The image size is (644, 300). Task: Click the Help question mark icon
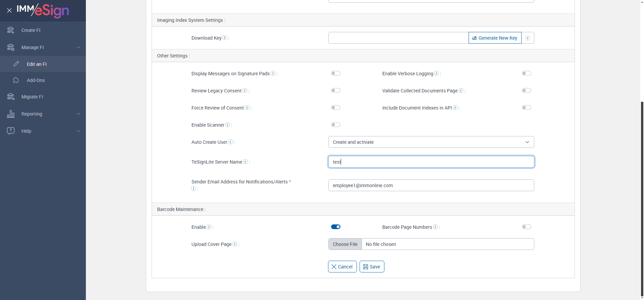(11, 131)
